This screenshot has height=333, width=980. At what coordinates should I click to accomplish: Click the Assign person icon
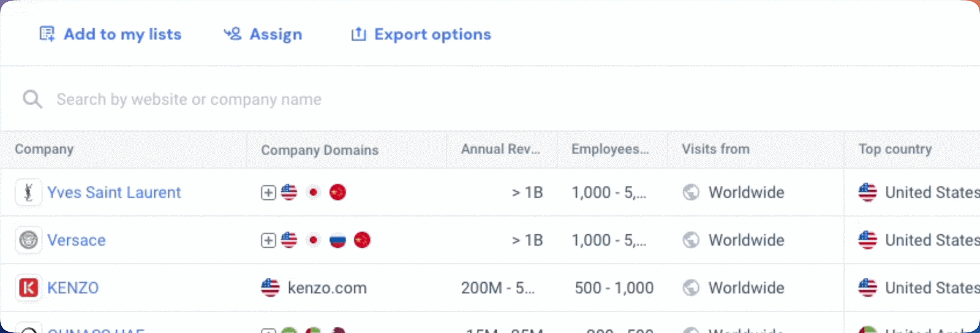[x=232, y=34]
